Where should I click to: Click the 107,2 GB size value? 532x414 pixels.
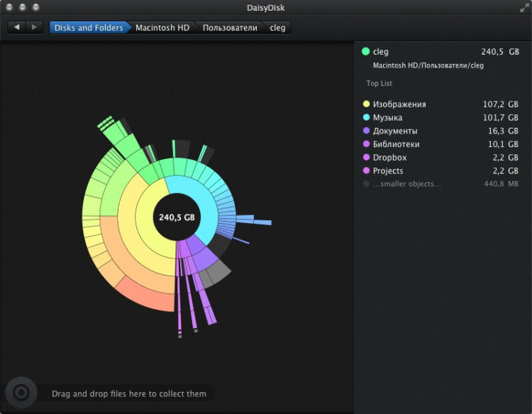501,104
